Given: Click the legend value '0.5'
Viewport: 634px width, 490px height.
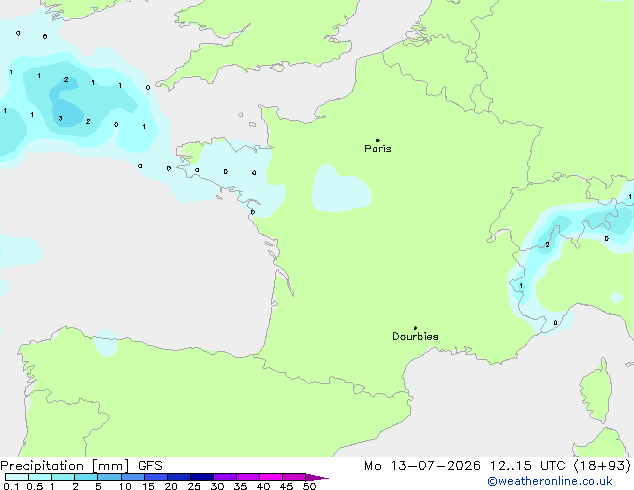Looking at the screenshot, I should (34, 486).
